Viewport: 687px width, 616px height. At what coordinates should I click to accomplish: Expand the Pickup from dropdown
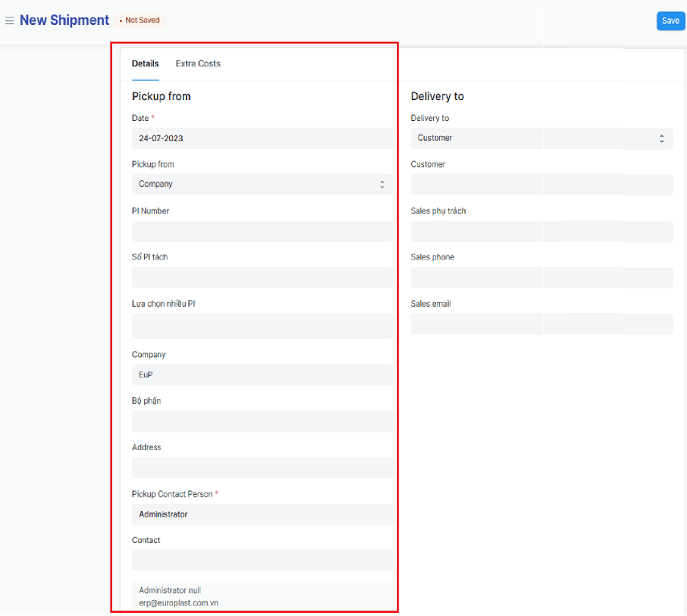coord(262,184)
